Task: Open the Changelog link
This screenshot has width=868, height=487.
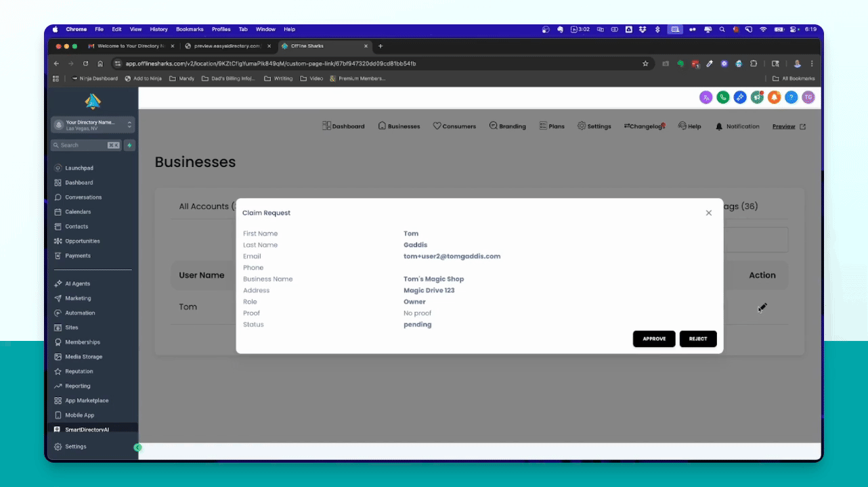Action: point(644,126)
